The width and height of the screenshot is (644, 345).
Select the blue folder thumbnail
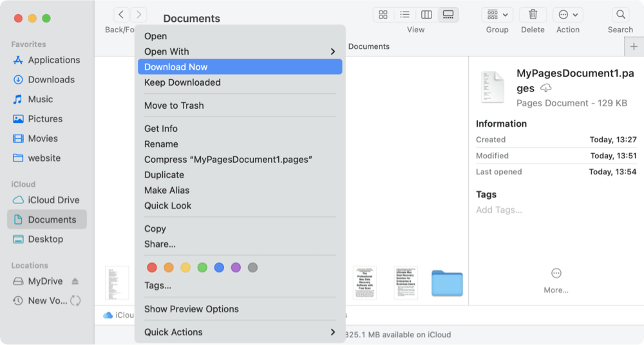(x=447, y=283)
